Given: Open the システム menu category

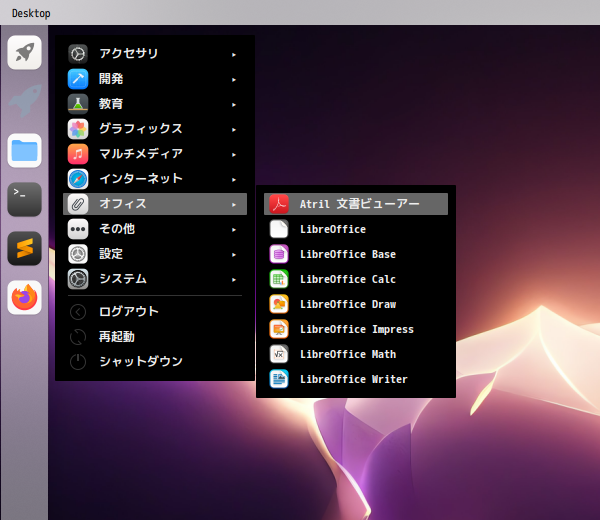Looking at the screenshot, I should click(155, 279).
